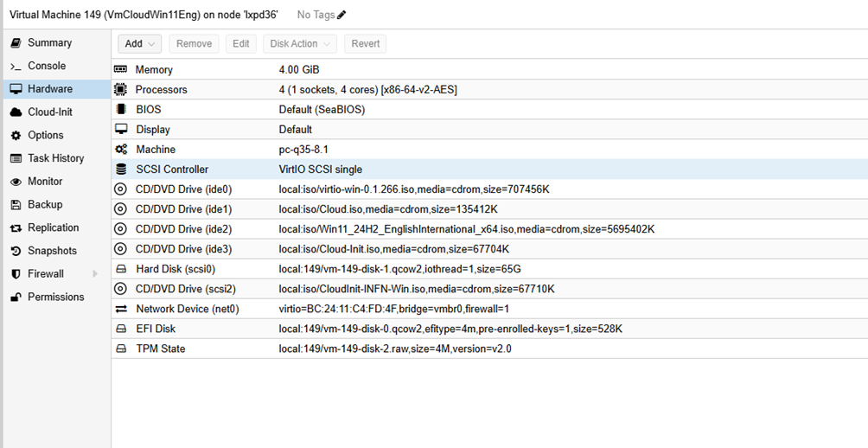Click the Edit button

[x=241, y=44]
